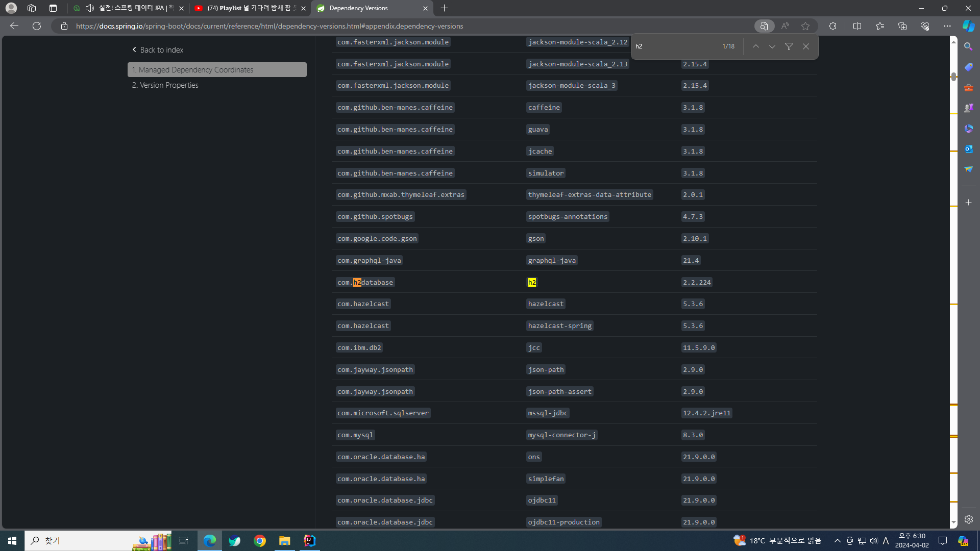Image resolution: width=980 pixels, height=551 pixels.
Task: Open Copilot sidebar icon
Action: [968, 26]
